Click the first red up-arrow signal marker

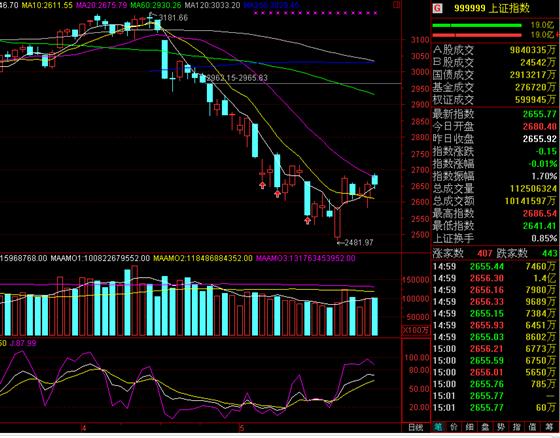262,185
